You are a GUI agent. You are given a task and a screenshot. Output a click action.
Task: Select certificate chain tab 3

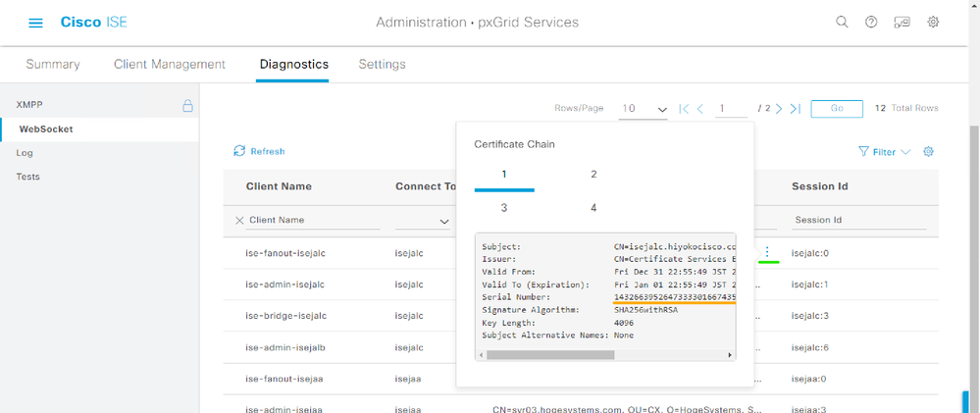pos(504,207)
